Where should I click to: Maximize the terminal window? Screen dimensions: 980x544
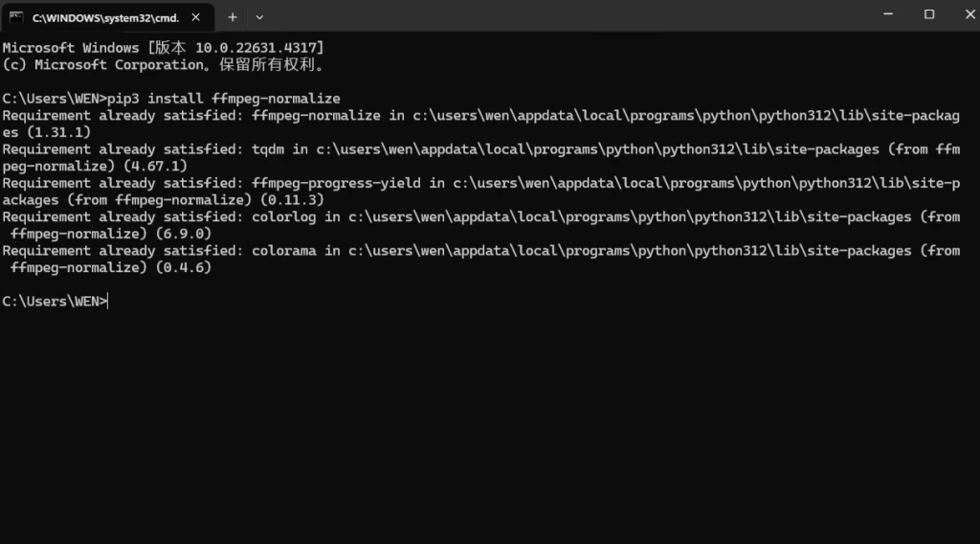(x=928, y=15)
